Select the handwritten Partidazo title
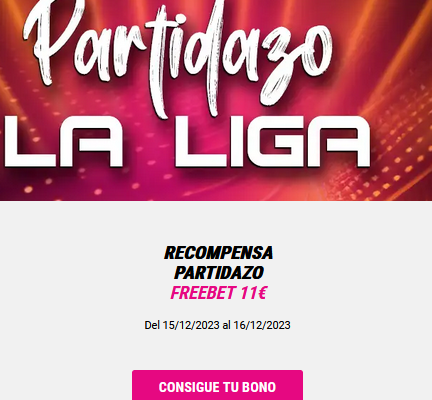Screen dimensions: 432x400 [x=178, y=57]
